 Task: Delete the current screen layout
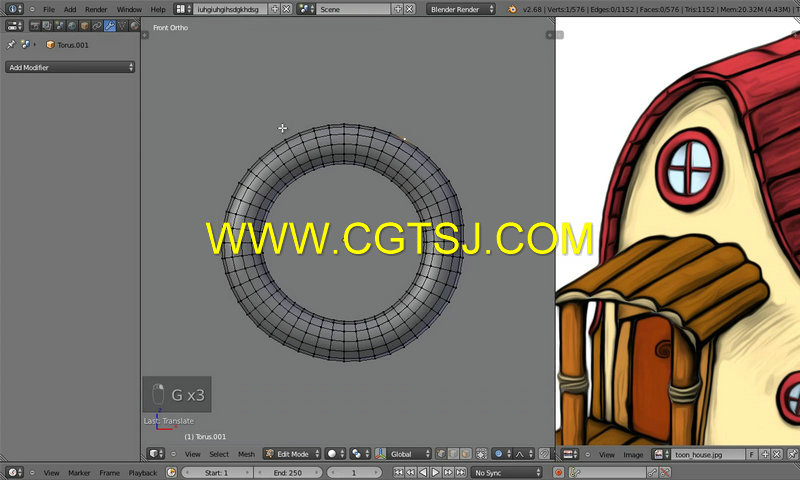click(x=287, y=9)
